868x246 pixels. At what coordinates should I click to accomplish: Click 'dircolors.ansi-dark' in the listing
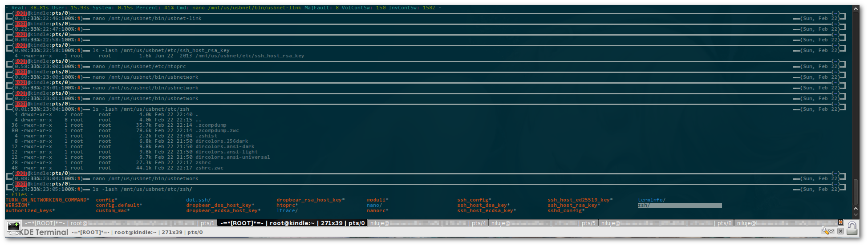click(x=225, y=147)
